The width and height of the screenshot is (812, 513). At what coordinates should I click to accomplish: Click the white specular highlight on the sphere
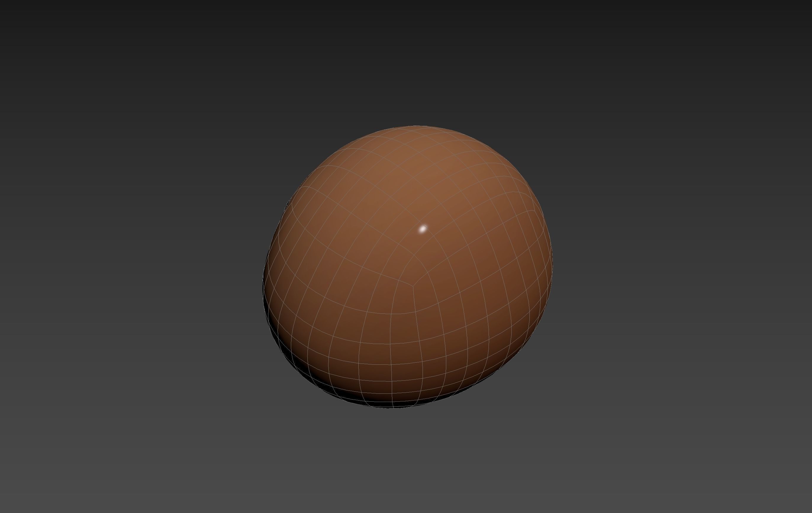(423, 229)
